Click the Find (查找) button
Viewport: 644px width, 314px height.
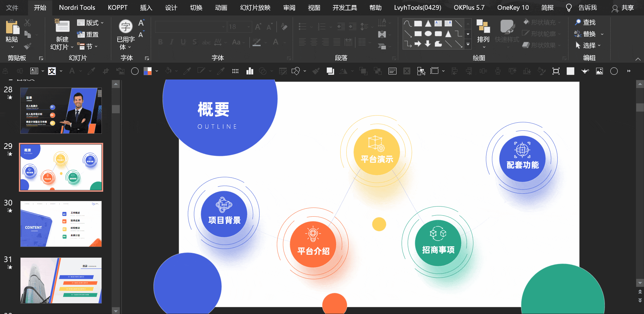pyautogui.click(x=585, y=22)
